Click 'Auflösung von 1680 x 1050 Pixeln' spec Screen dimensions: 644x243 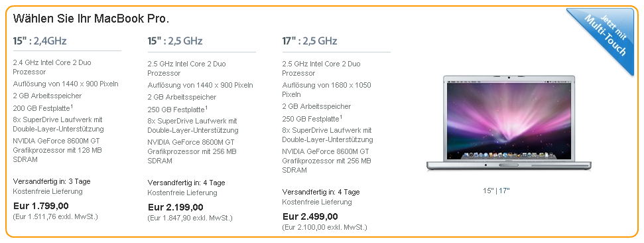pyautogui.click(x=326, y=90)
